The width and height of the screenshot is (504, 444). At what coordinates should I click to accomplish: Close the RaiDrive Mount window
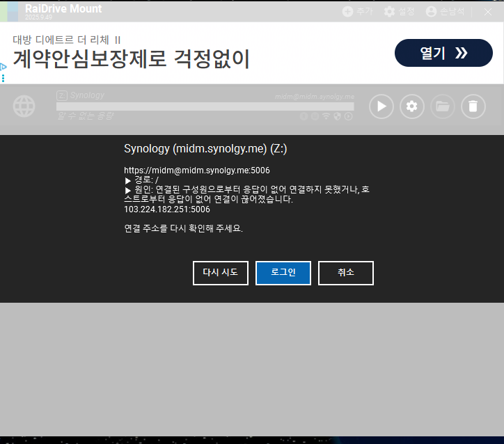click(x=488, y=12)
